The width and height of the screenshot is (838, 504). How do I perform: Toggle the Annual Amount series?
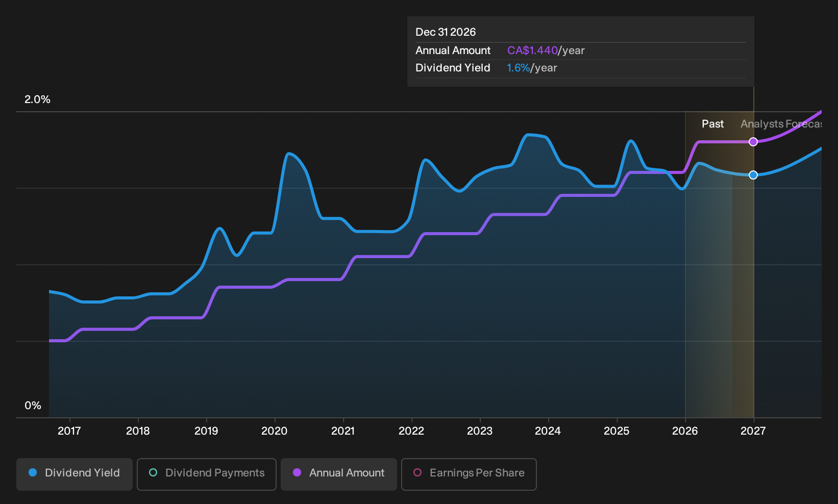click(339, 474)
